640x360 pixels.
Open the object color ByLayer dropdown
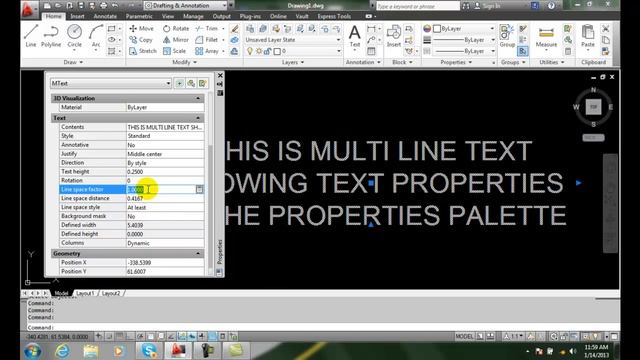point(464,29)
